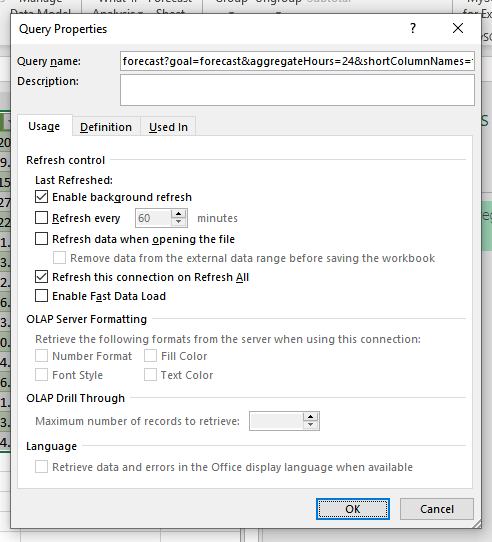Close the Query Properties dialog
The image size is (492, 542).
pyautogui.click(x=458, y=28)
